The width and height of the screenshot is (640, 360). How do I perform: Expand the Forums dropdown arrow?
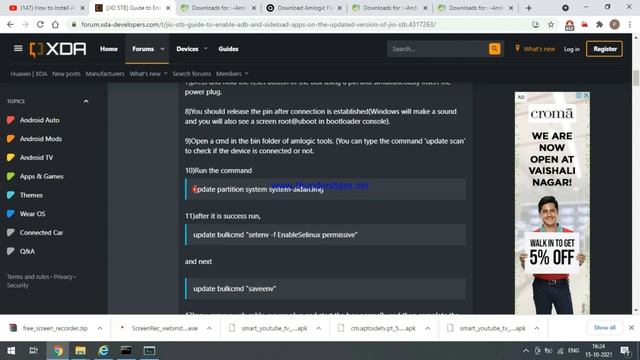click(162, 49)
